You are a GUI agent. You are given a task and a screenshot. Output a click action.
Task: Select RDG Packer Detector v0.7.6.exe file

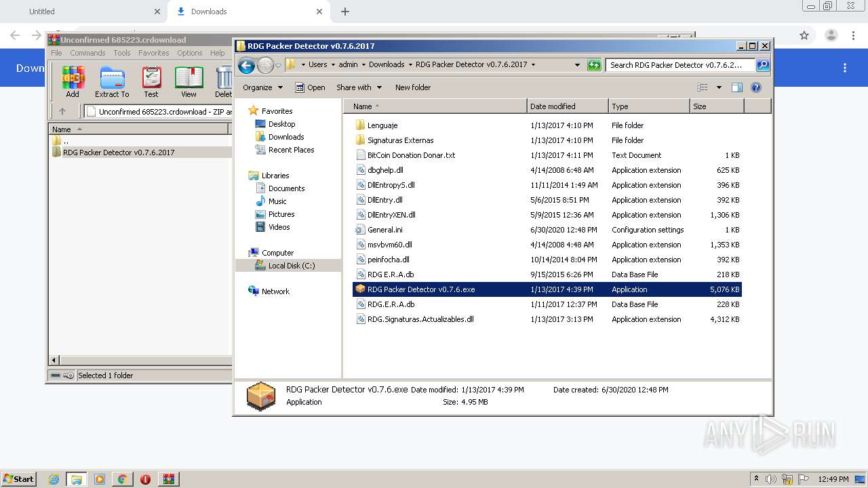pos(547,289)
